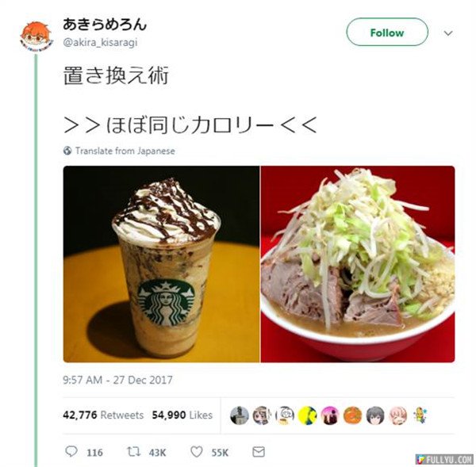Click the yellow circular liker avatar

point(308,415)
